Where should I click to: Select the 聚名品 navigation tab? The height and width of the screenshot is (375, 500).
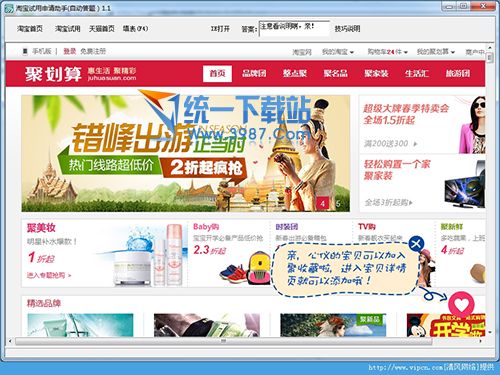point(336,73)
